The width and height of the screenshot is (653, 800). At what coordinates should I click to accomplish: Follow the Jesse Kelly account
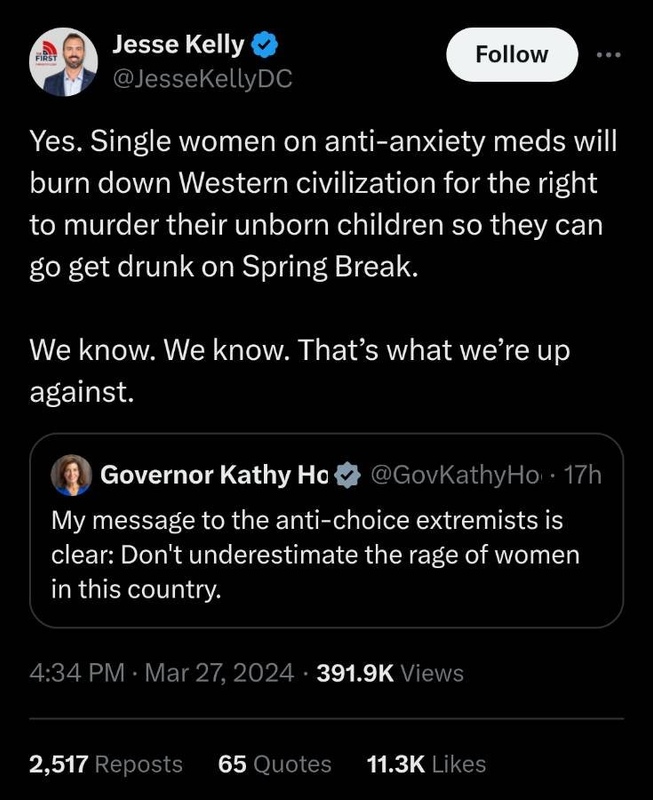512,55
